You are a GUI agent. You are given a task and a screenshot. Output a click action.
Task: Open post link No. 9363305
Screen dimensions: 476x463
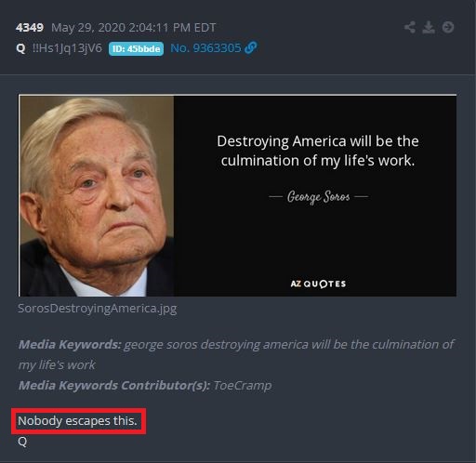point(205,48)
